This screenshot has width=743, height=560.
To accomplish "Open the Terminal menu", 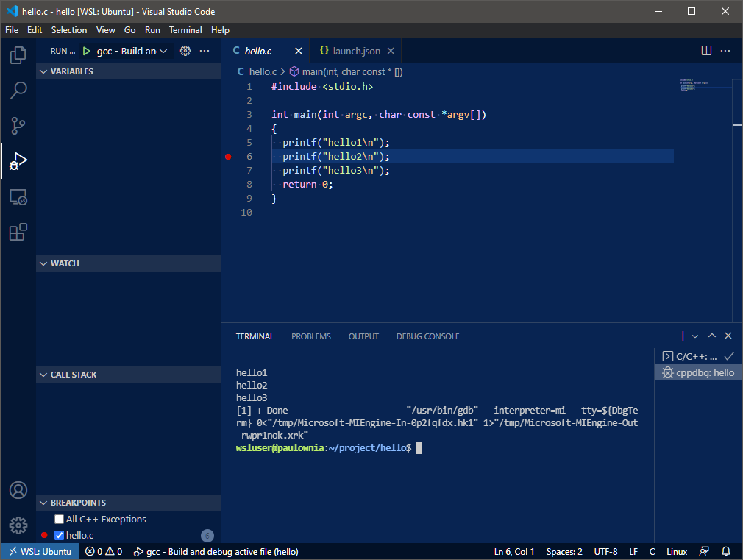I will [x=185, y=30].
